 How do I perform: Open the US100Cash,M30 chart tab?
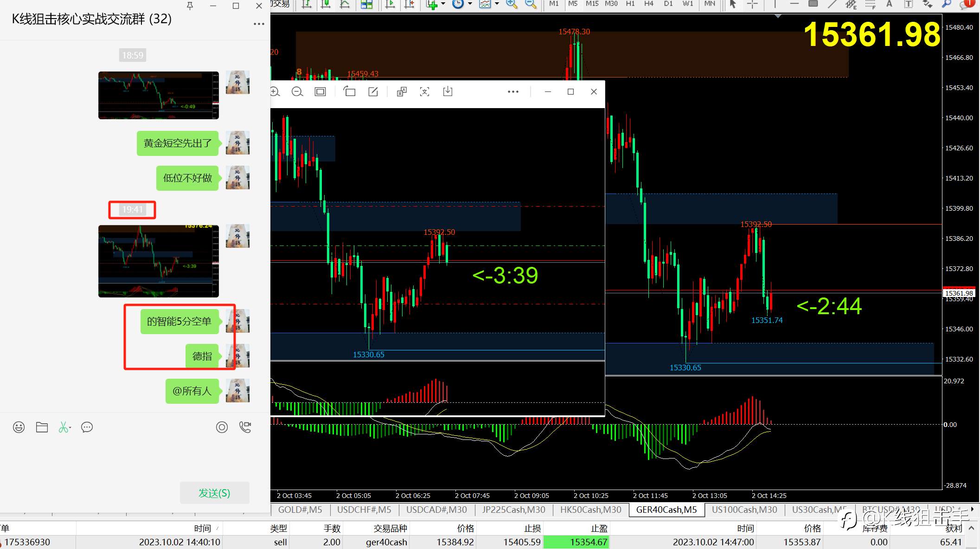[744, 510]
